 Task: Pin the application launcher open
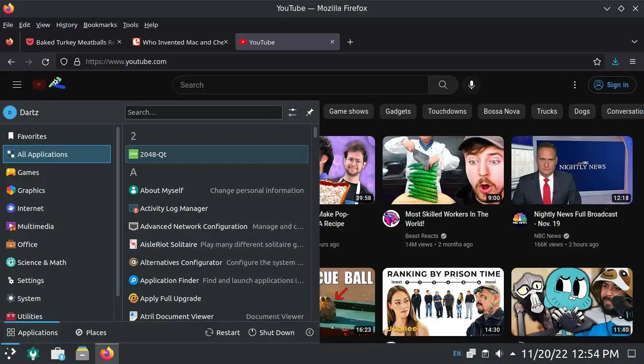tap(310, 112)
